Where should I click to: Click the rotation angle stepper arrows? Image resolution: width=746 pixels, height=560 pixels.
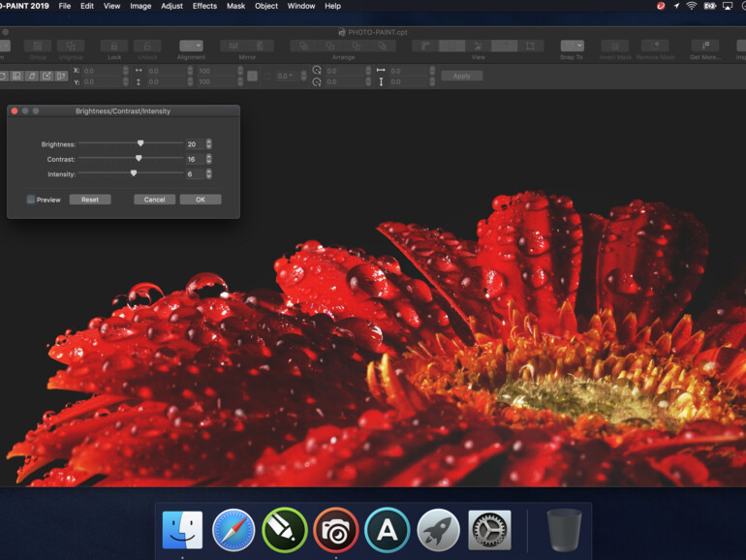point(303,77)
